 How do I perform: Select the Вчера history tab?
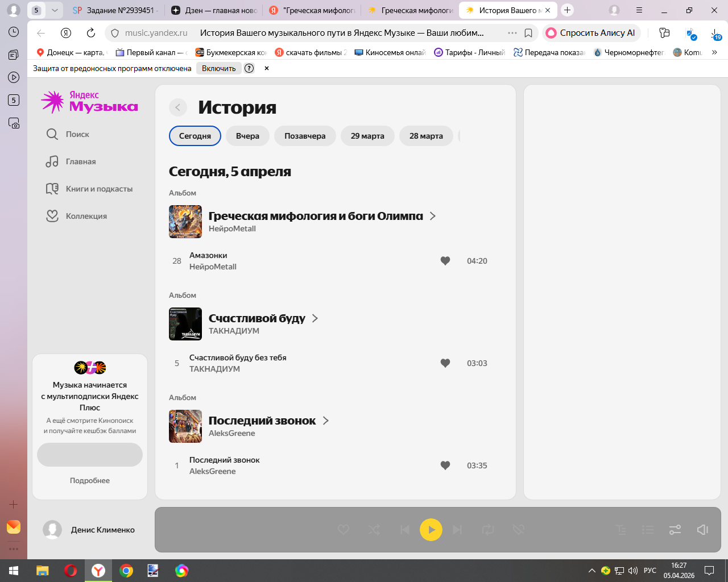(x=247, y=136)
